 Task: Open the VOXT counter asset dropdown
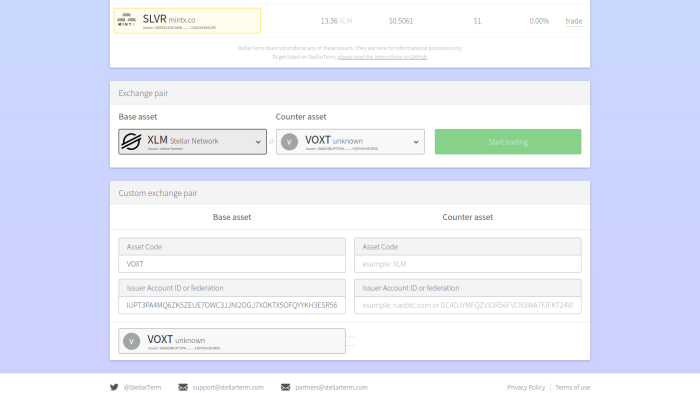coord(350,142)
